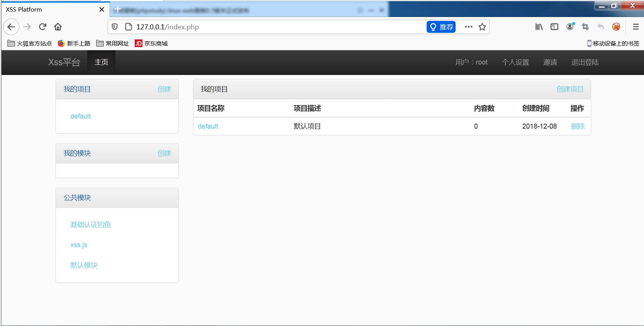The height and width of the screenshot is (326, 644).
Task: Click the browser forward arrow
Action: pos(27,27)
